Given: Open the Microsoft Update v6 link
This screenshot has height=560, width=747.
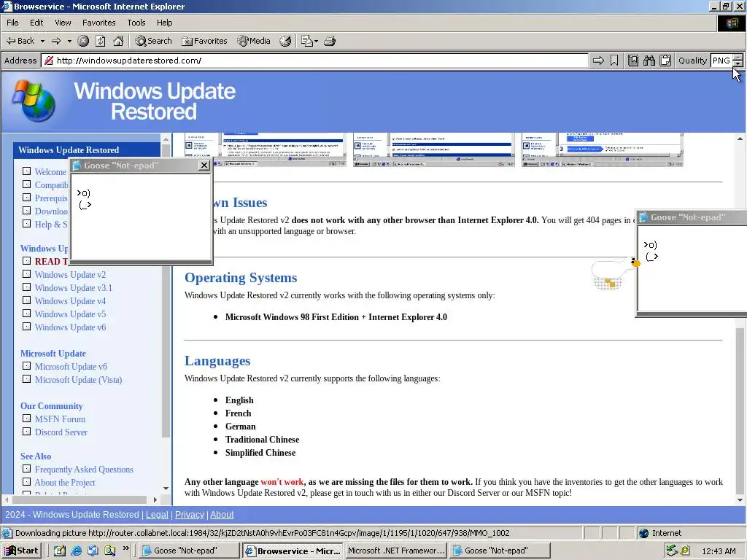Looking at the screenshot, I should 71,367.
